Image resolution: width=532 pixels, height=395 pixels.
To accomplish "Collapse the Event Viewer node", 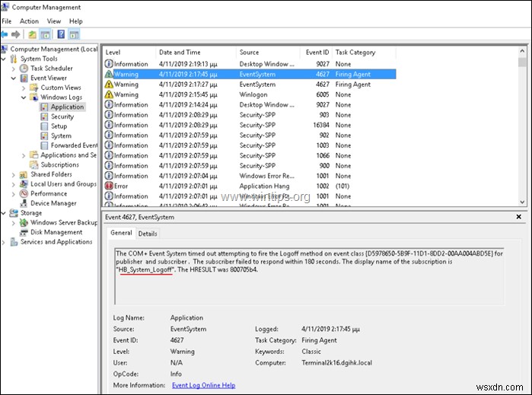I will click(x=14, y=78).
